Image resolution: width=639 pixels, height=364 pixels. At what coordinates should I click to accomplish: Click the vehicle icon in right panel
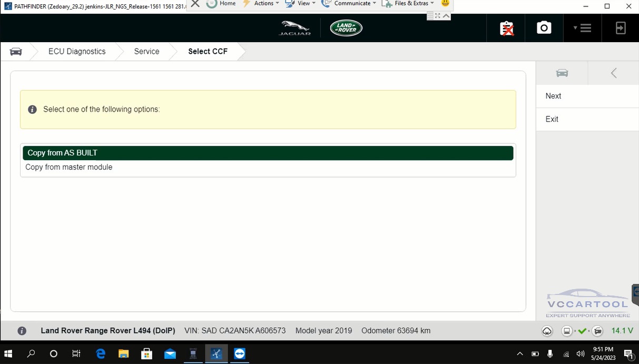(x=562, y=73)
